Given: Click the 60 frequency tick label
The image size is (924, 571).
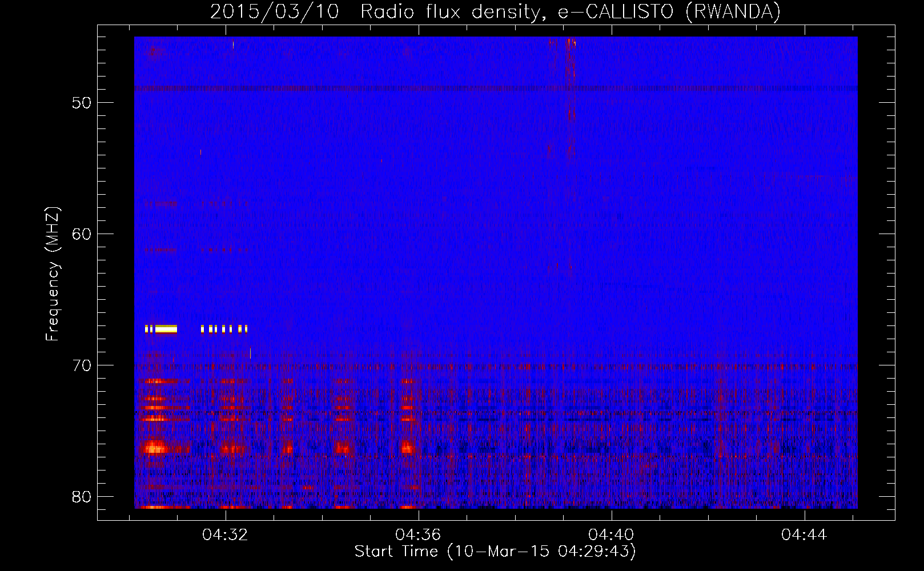Looking at the screenshot, I should pyautogui.click(x=82, y=235).
